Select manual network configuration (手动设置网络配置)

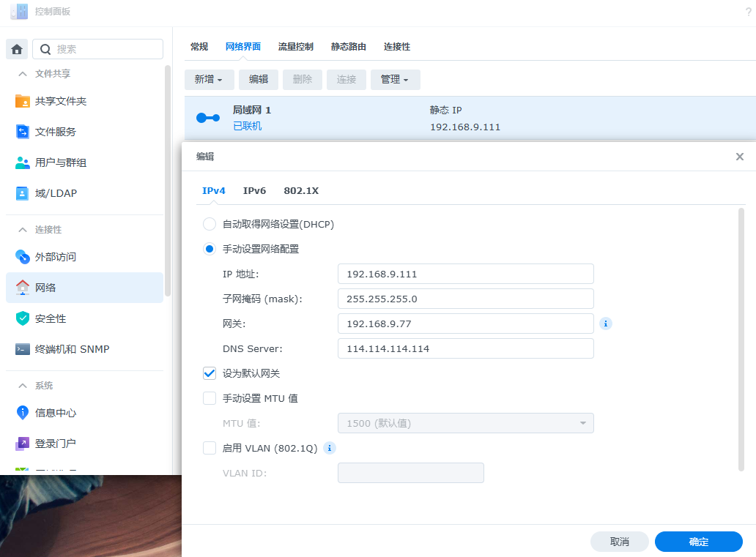[x=210, y=249]
